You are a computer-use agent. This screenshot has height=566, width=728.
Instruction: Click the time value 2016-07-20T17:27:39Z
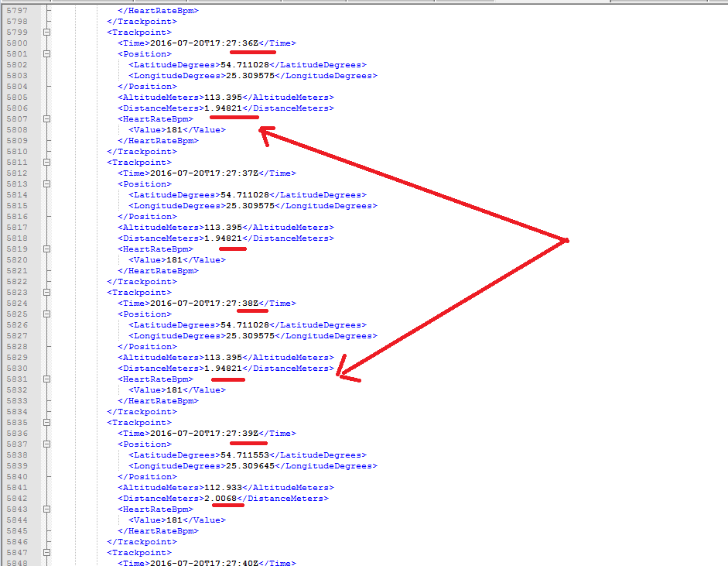[x=204, y=434]
